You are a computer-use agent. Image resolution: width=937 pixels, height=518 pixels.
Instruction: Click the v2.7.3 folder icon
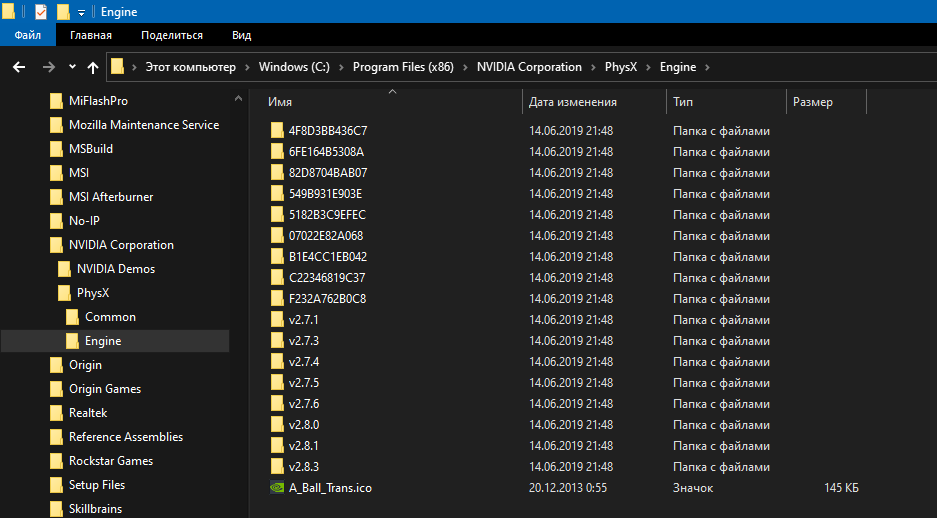click(x=277, y=340)
